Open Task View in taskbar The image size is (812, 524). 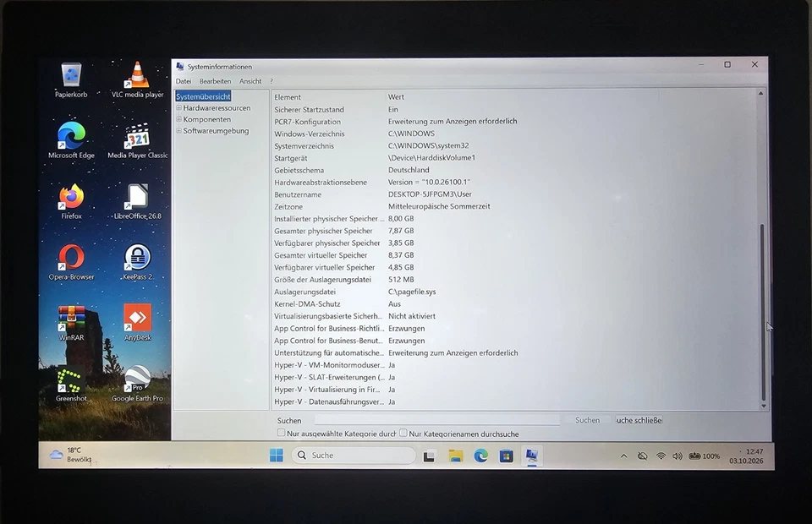click(x=429, y=456)
